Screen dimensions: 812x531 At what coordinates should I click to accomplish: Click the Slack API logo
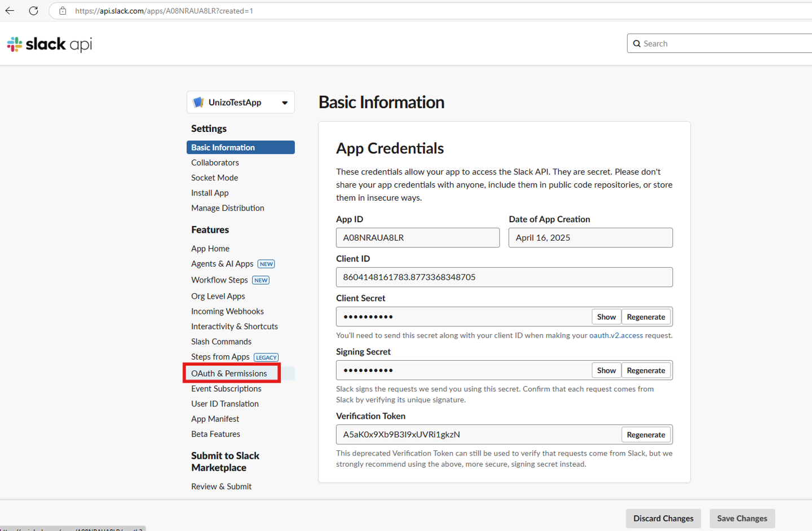pyautogui.click(x=50, y=44)
